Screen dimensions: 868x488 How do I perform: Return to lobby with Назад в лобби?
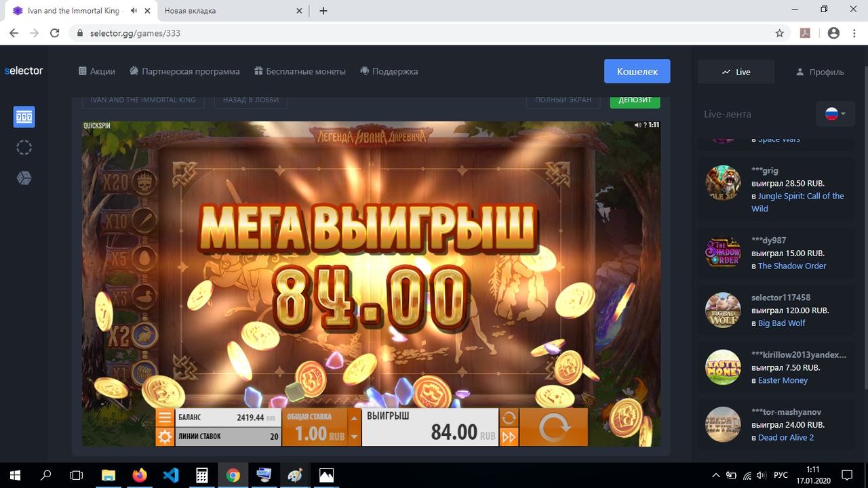[251, 100]
